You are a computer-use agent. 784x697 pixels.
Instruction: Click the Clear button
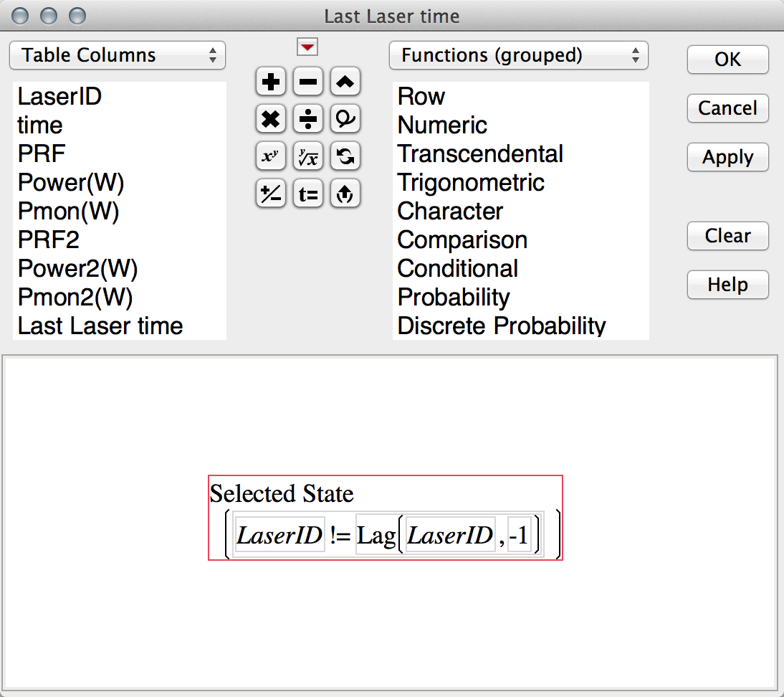(x=727, y=236)
